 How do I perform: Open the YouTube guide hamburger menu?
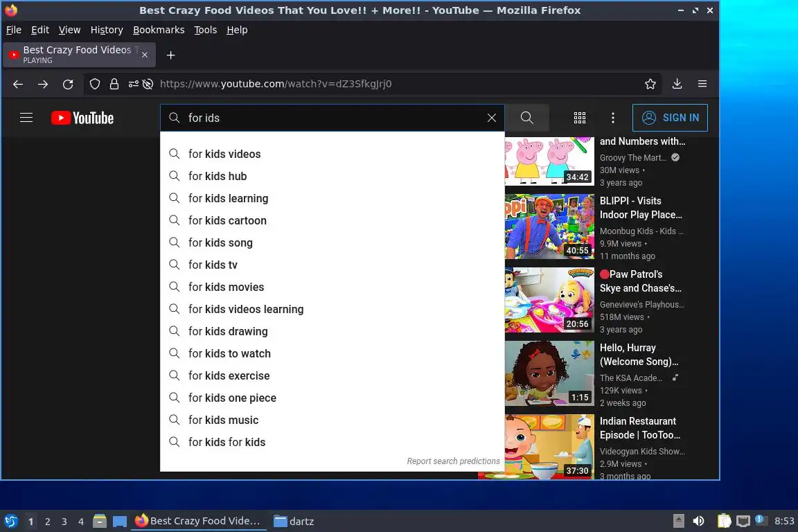click(26, 118)
